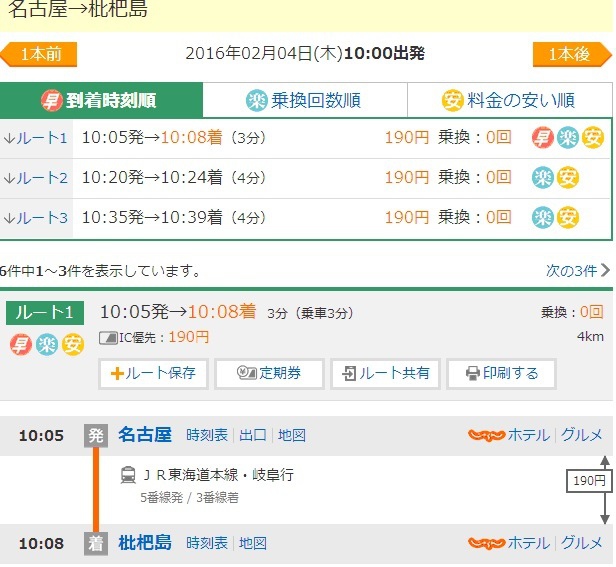Select the ＪＲ東海道本線・岐阜行 text
Screen dimensions: 616x567
[x=218, y=475]
